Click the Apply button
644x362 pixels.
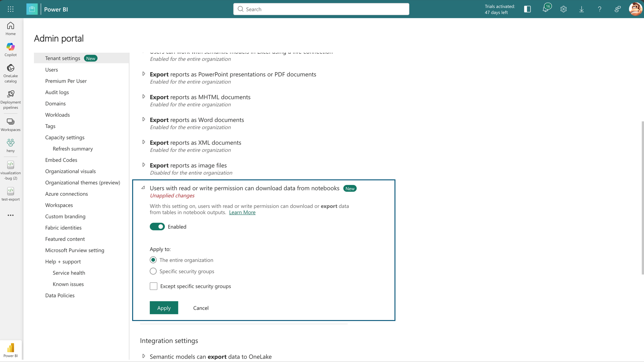tap(164, 308)
